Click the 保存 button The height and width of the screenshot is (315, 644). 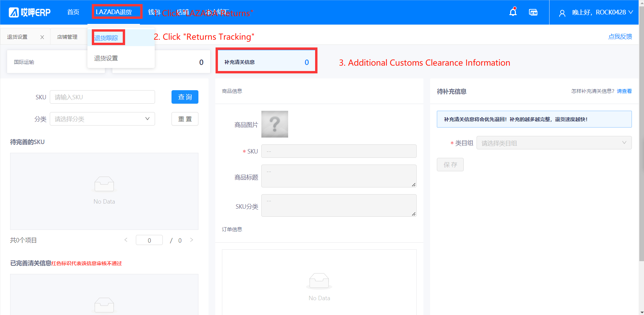450,165
